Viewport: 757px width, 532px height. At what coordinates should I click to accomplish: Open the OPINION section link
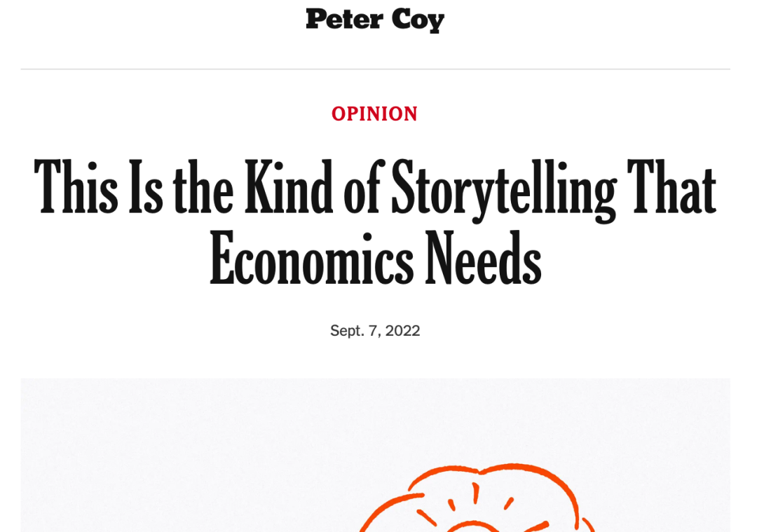click(x=374, y=114)
